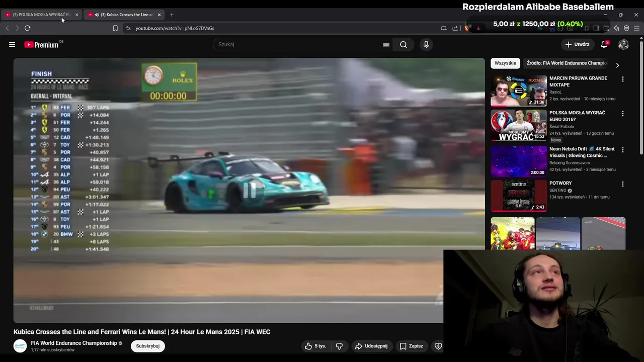This screenshot has width=644, height=362.
Task: Click video title 'Kubica Crosses the Line and Ferrari Wins'
Action: point(142,332)
